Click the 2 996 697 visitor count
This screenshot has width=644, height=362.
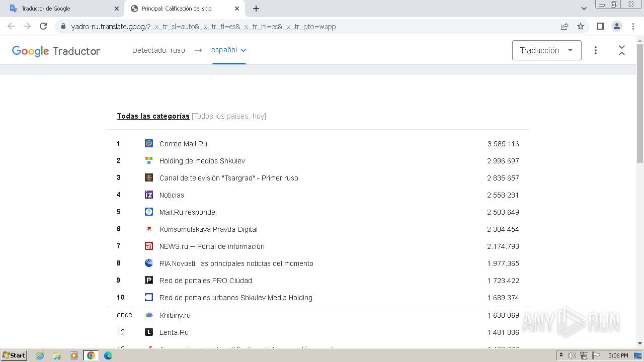click(503, 161)
